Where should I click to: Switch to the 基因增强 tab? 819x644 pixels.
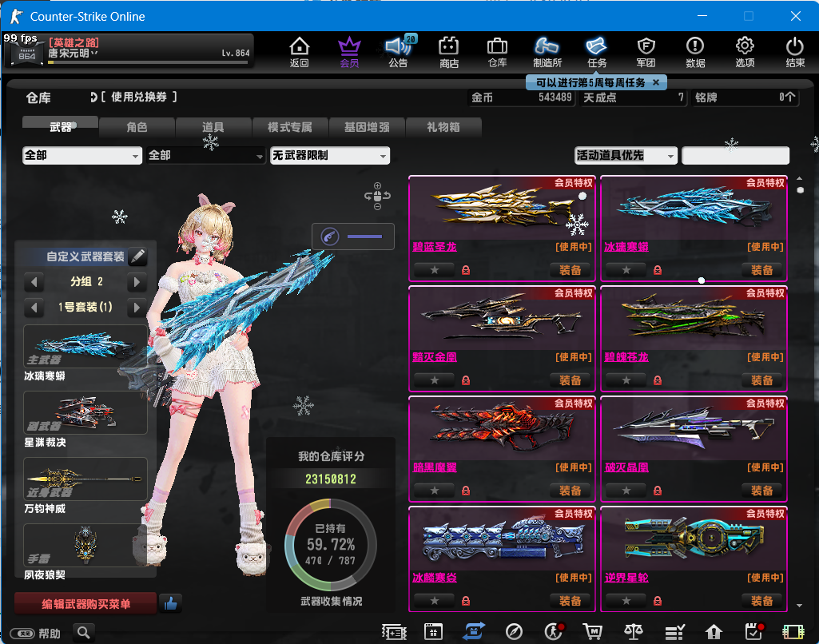tap(367, 127)
